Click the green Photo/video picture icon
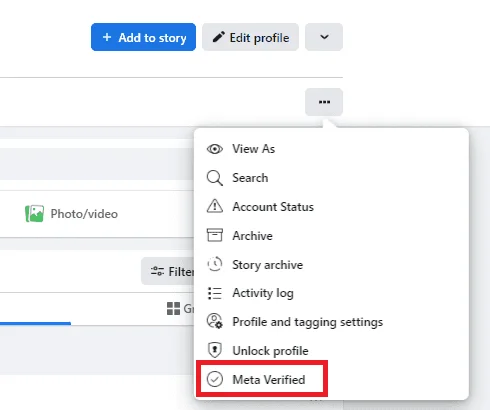This screenshot has width=490, height=410. coord(34,214)
